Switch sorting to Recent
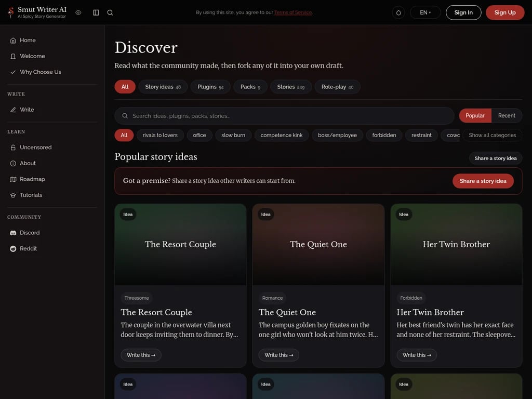 click(x=507, y=116)
